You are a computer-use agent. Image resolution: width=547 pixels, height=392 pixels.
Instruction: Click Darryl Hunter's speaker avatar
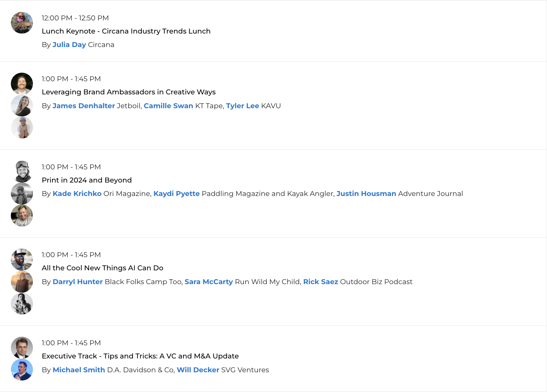22,259
